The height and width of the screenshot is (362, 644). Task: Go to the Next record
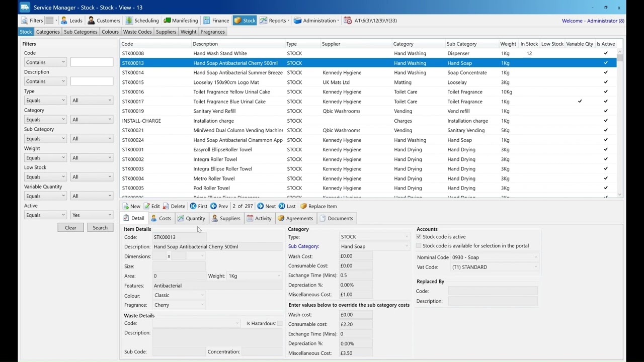pyautogui.click(x=266, y=206)
